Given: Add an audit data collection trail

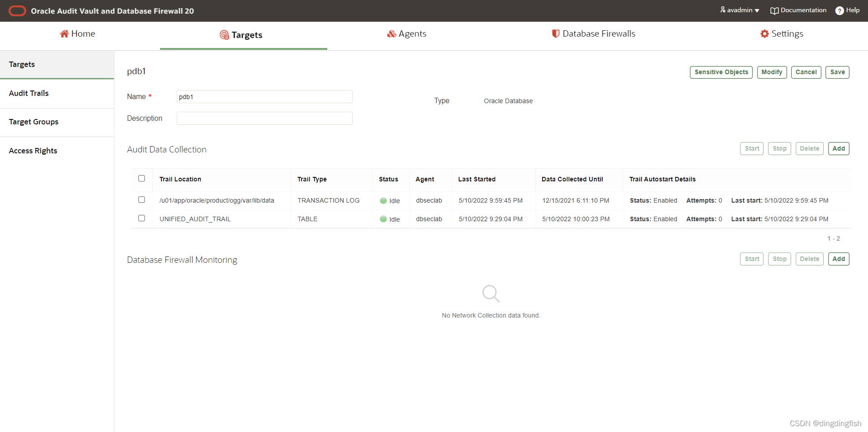Looking at the screenshot, I should pos(839,149).
